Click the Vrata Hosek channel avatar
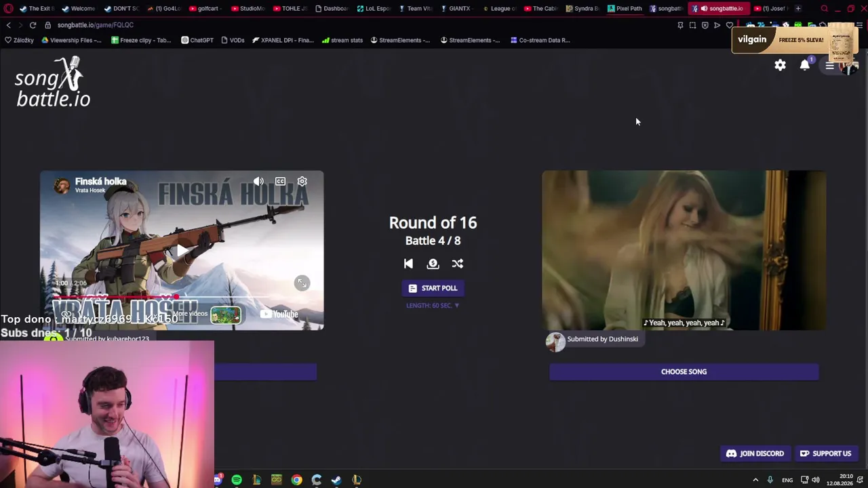The width and height of the screenshot is (868, 488). [62, 186]
